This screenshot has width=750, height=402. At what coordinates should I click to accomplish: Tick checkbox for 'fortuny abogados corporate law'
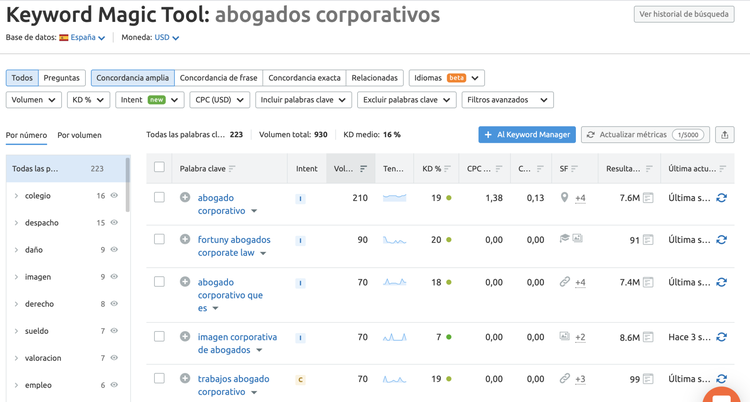(159, 239)
